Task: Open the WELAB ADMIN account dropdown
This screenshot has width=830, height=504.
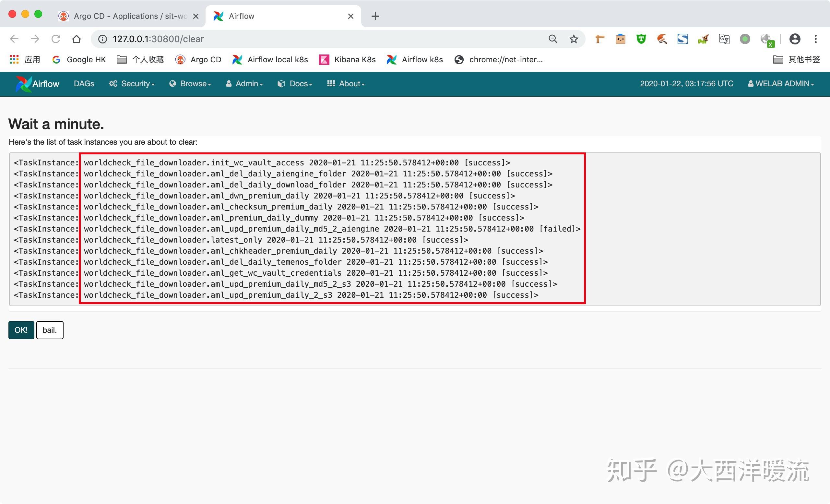Action: coord(781,84)
